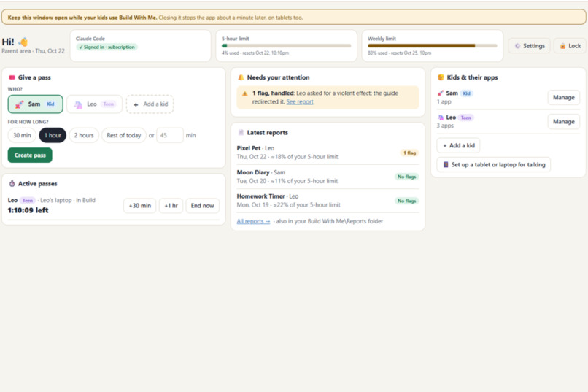Click the Lock button label
588x392 pixels.
click(574, 46)
